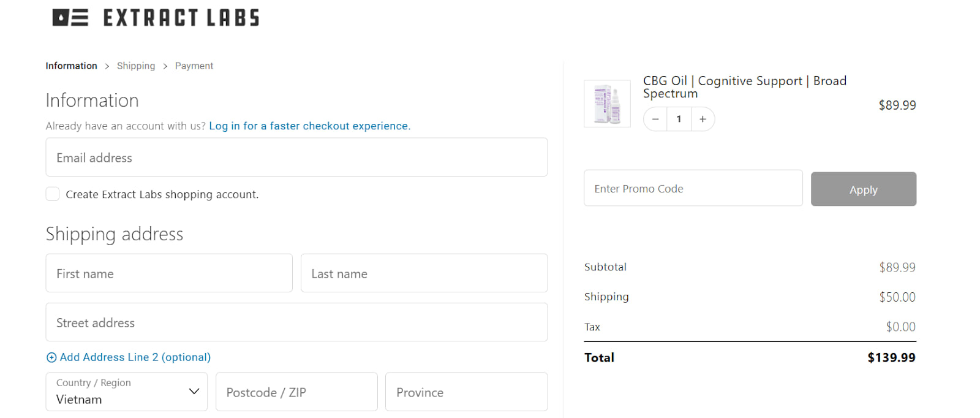
Task: Check Create Extract Labs shopping account box
Action: coord(53,194)
